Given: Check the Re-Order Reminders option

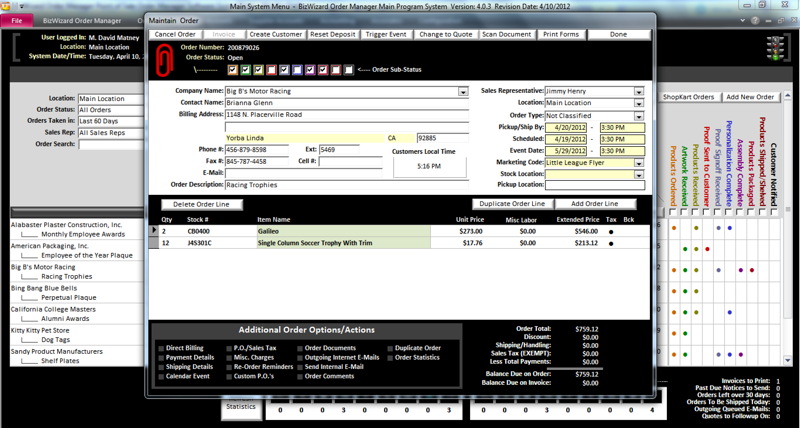Looking at the screenshot, I should [x=229, y=367].
